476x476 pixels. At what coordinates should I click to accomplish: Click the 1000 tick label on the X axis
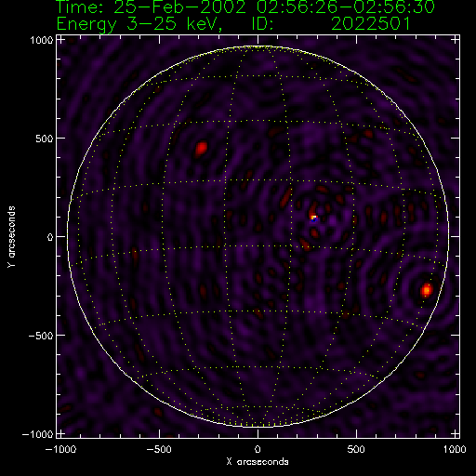tap(455, 449)
